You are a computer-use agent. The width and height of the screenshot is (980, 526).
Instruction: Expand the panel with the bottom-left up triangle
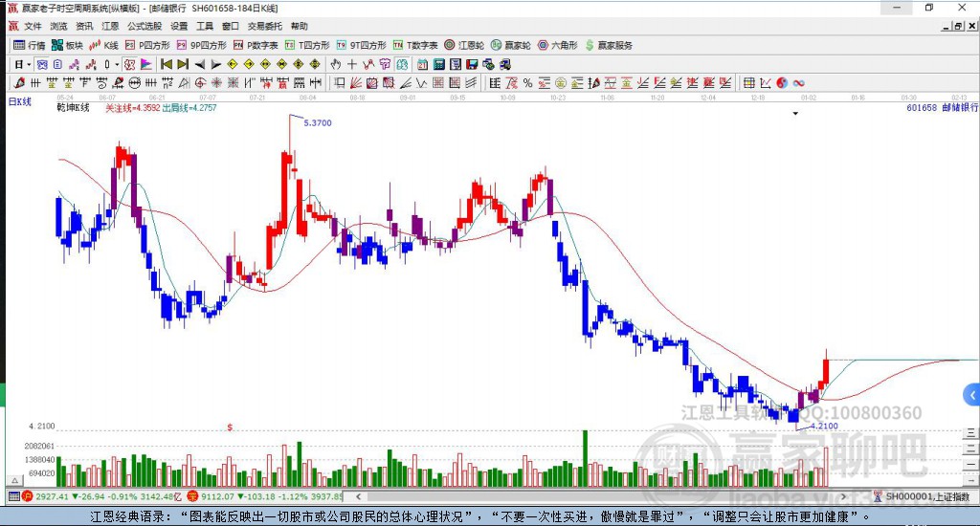pyautogui.click(x=14, y=480)
